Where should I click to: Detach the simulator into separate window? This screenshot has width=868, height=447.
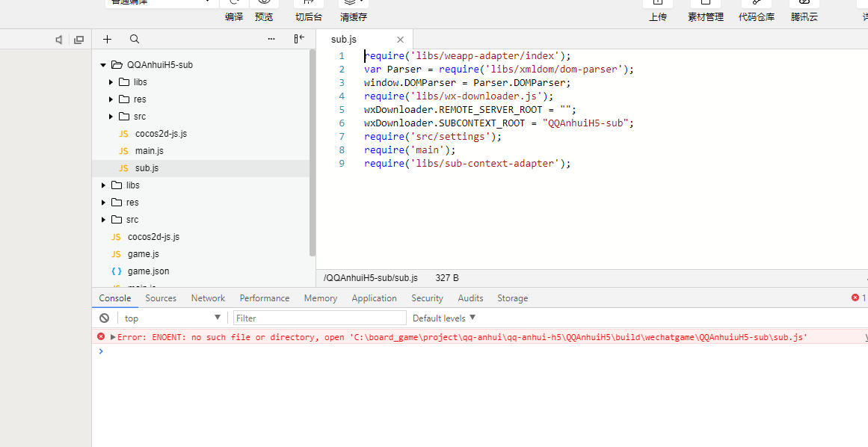point(79,40)
